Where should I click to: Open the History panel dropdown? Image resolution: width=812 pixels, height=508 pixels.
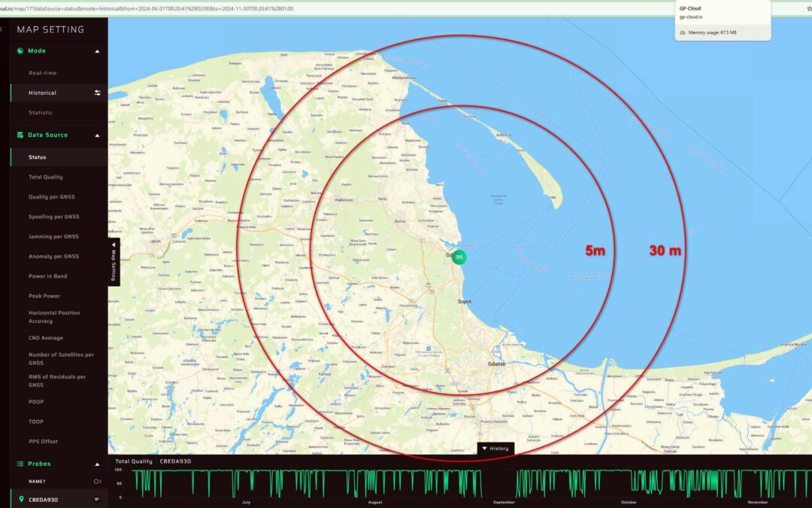(496, 448)
